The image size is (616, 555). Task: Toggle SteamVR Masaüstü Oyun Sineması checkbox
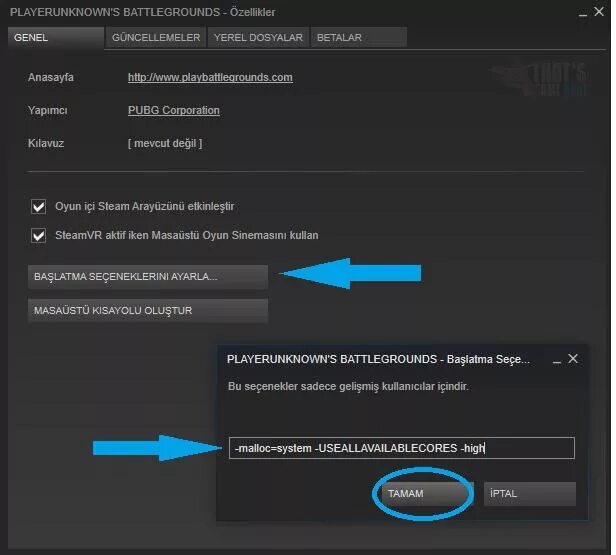point(38,236)
